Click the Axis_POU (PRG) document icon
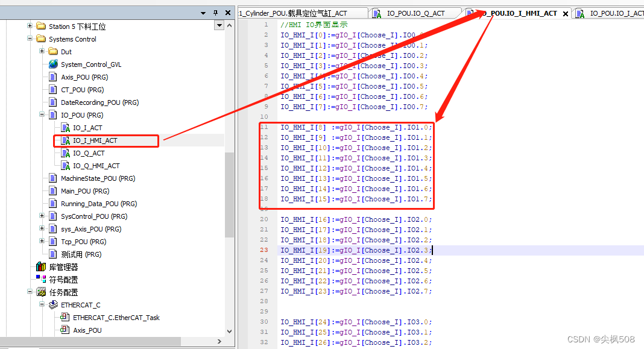 point(52,77)
